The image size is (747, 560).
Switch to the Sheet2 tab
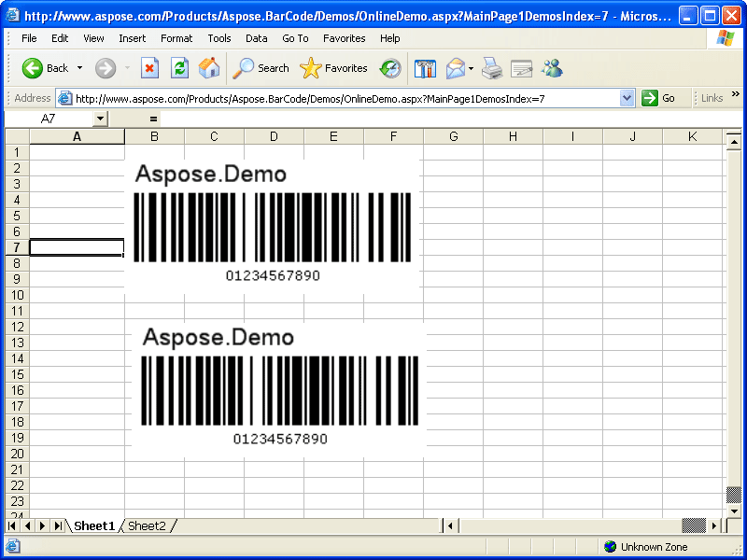148,525
